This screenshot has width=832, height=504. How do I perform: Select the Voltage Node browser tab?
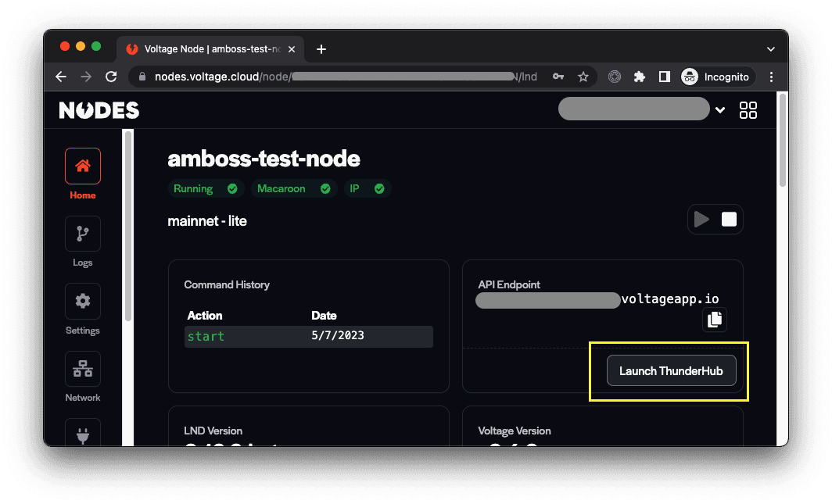(x=210, y=49)
